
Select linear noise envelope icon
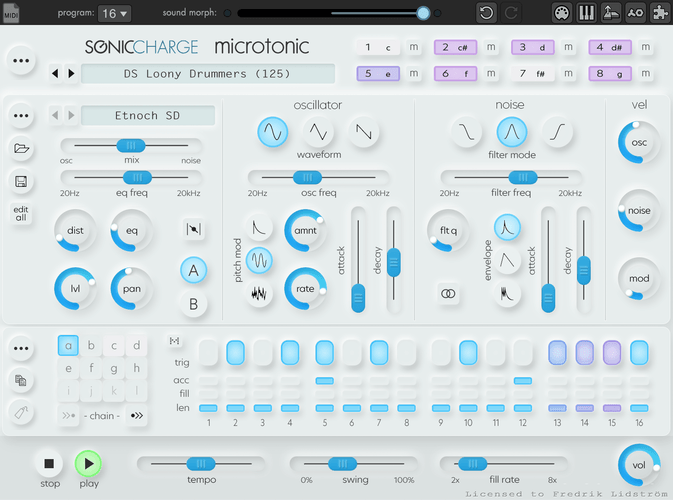click(x=507, y=261)
